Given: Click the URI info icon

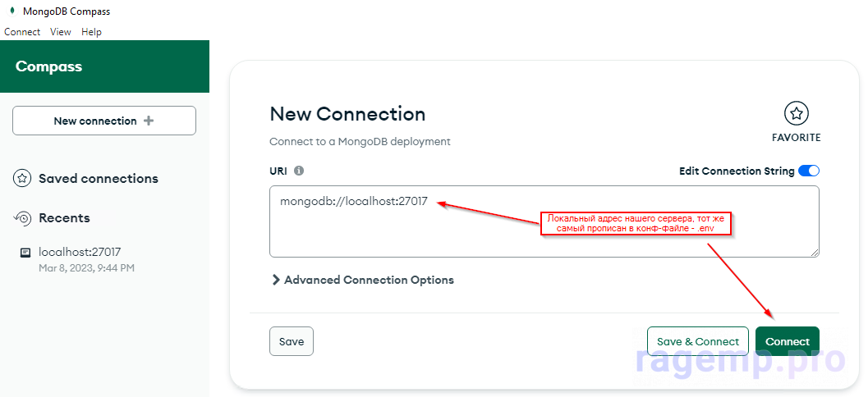Looking at the screenshot, I should coord(299,171).
